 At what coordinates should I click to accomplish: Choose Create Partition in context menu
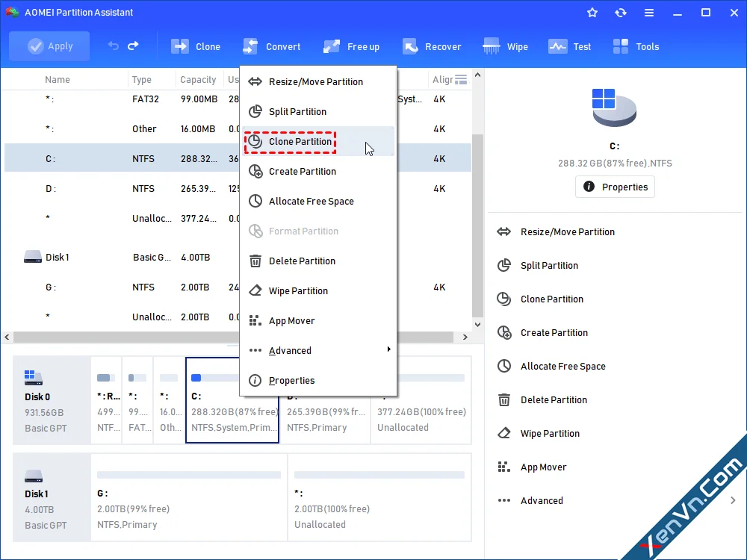click(317, 172)
